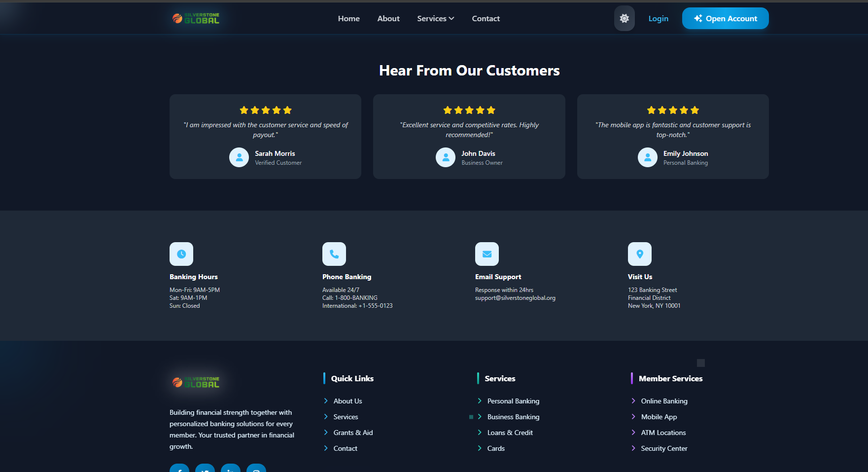Click the Email Support envelope icon

click(487, 254)
